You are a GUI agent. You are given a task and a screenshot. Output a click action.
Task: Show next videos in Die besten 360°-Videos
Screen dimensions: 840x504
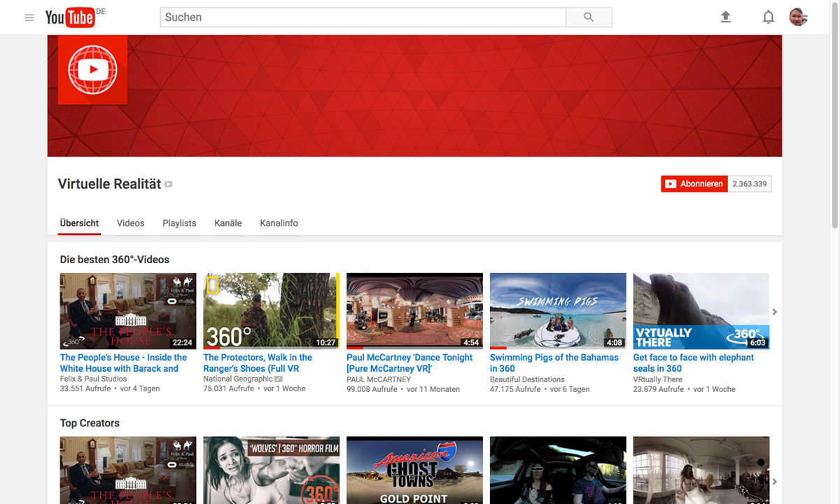(x=774, y=311)
